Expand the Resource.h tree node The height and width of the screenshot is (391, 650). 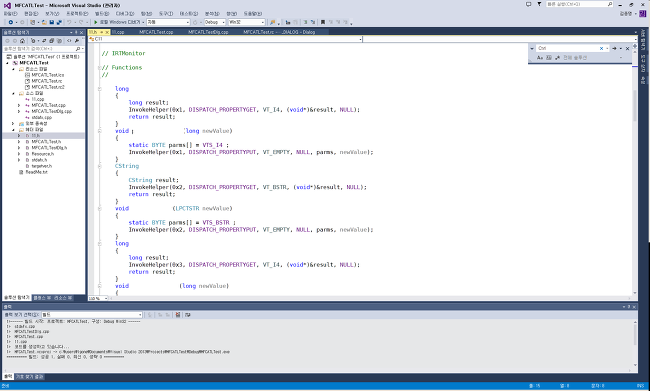pyautogui.click(x=19, y=154)
